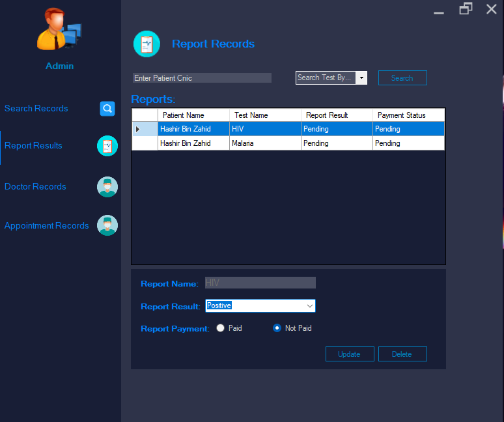Click the doctor icon beside Doctor Records

(x=107, y=187)
